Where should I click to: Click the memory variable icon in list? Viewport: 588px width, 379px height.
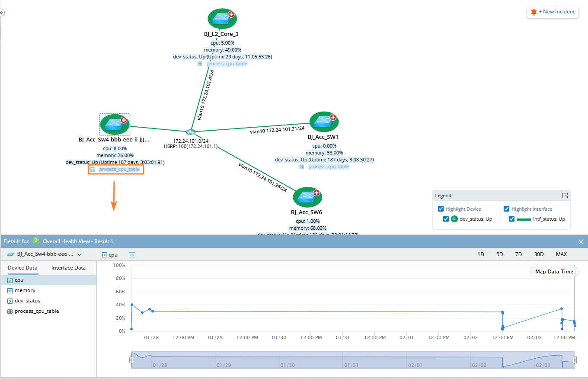click(x=10, y=290)
